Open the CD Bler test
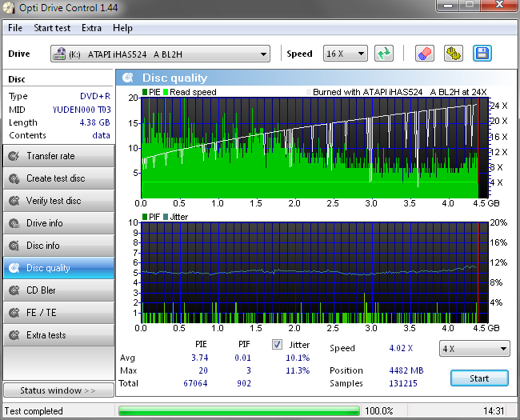This screenshot has height=420, width=520. point(58,290)
